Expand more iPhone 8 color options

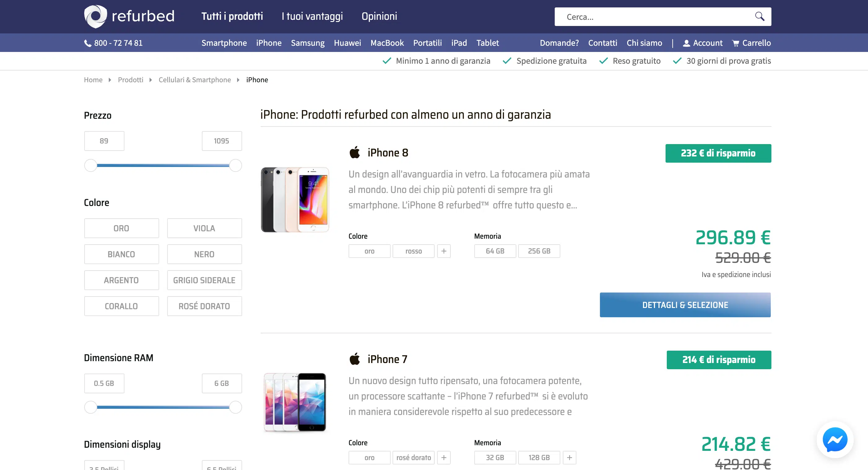coord(444,251)
